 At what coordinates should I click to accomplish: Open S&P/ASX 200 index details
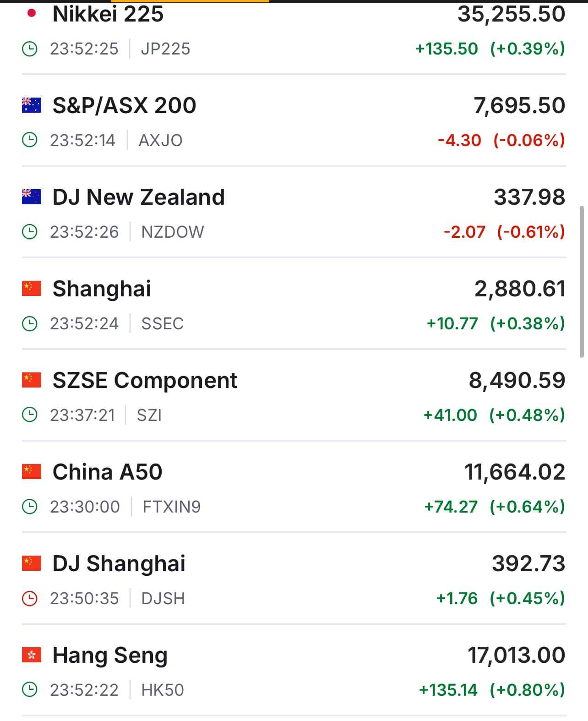(124, 106)
